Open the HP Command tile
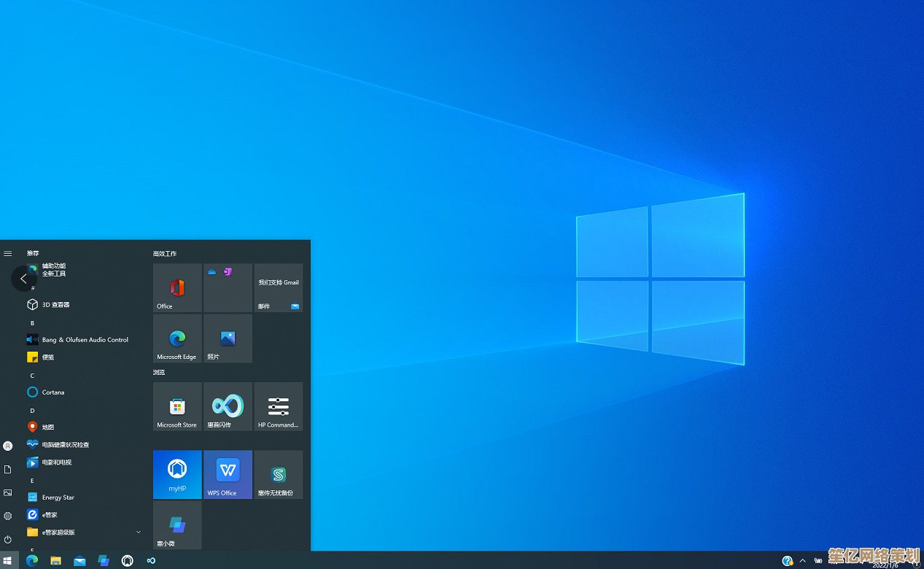Viewport: 924px width, 569px height. click(279, 406)
